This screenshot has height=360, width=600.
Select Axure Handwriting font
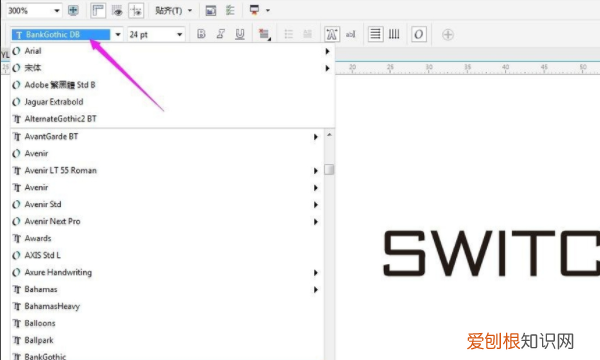pyautogui.click(x=58, y=272)
